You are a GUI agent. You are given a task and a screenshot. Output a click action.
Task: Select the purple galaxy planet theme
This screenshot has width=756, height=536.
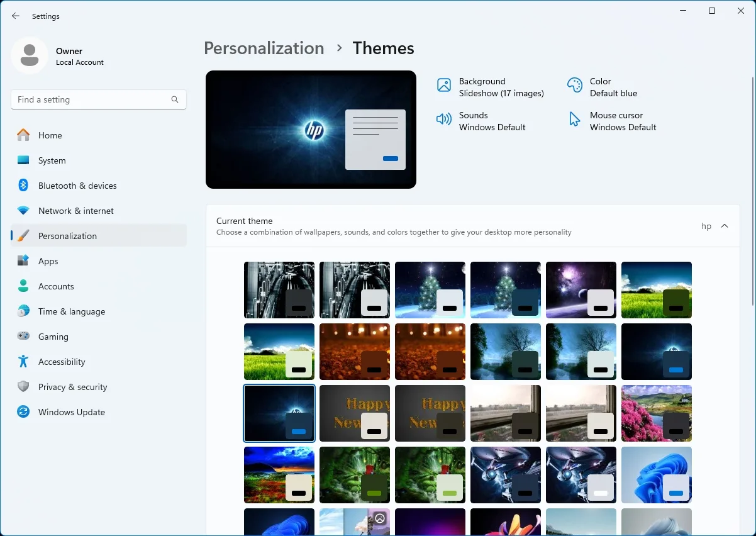click(x=581, y=290)
